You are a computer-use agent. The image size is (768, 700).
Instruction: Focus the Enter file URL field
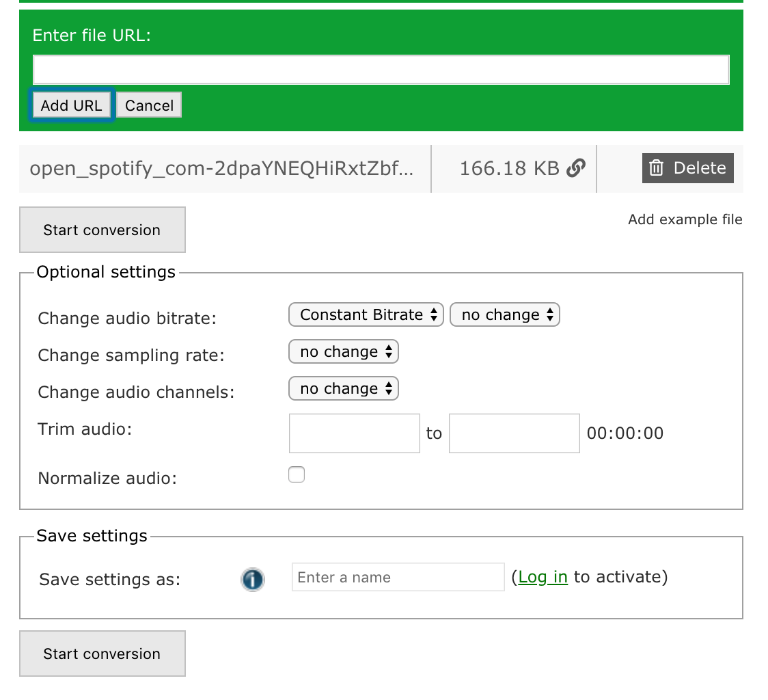point(381,70)
